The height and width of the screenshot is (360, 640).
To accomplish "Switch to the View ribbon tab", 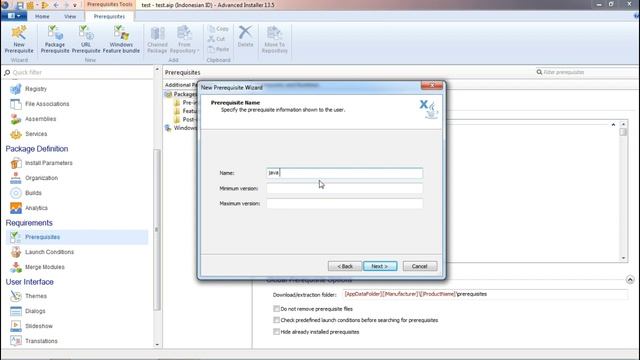I will [x=70, y=16].
